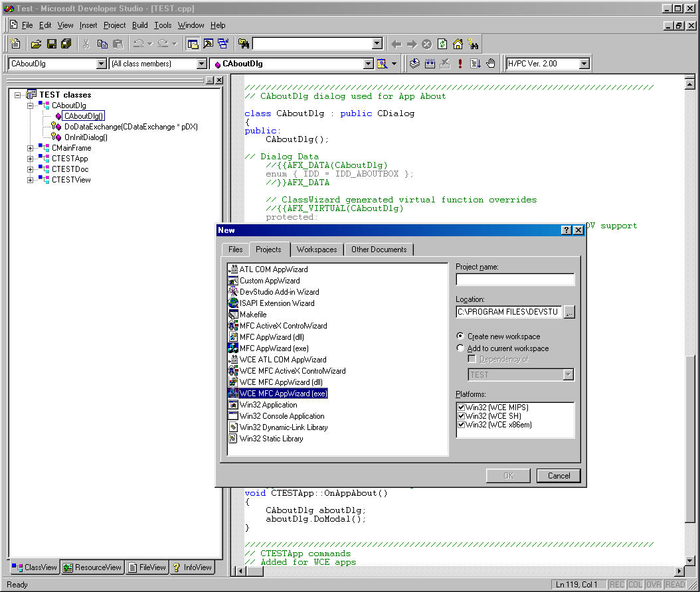Open the WizardBar actions arrow menu
Screen dimensions: 700x592
(x=394, y=64)
